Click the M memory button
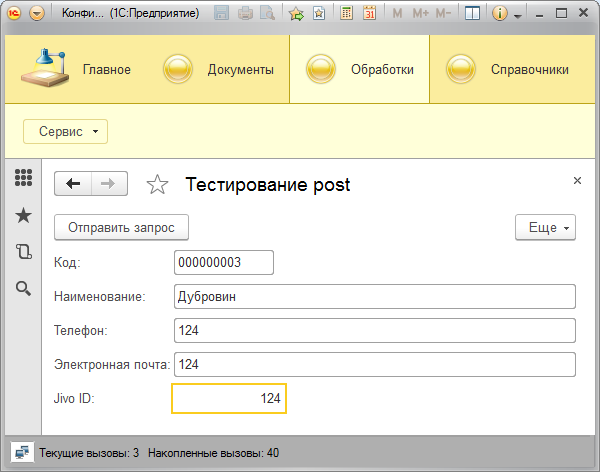The height and width of the screenshot is (472, 600). click(x=398, y=14)
